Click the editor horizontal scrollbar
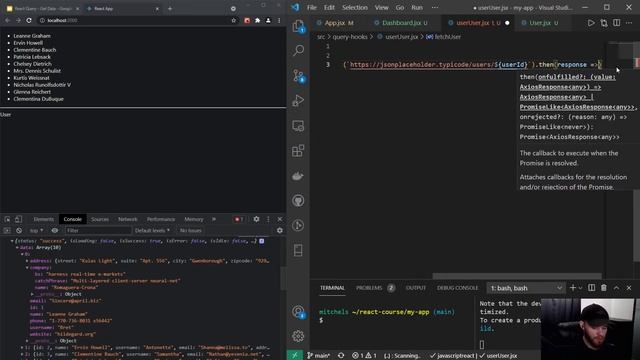 [x=516, y=276]
